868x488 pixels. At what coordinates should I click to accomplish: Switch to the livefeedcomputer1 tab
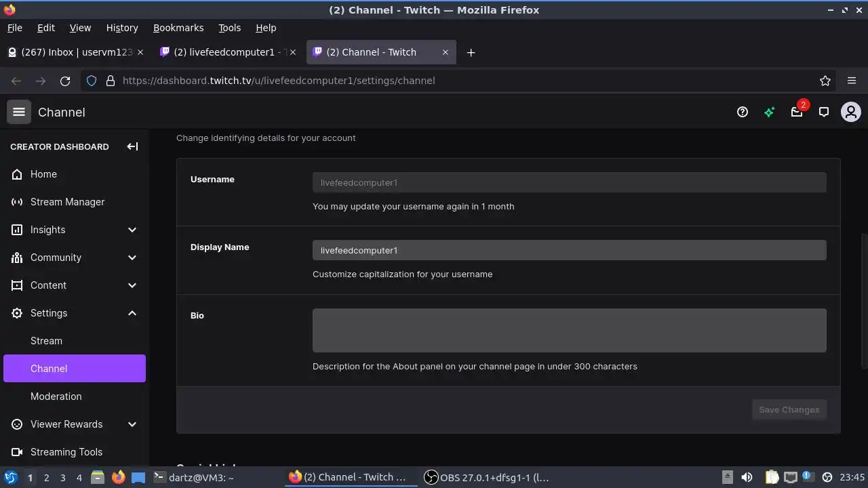(229, 52)
